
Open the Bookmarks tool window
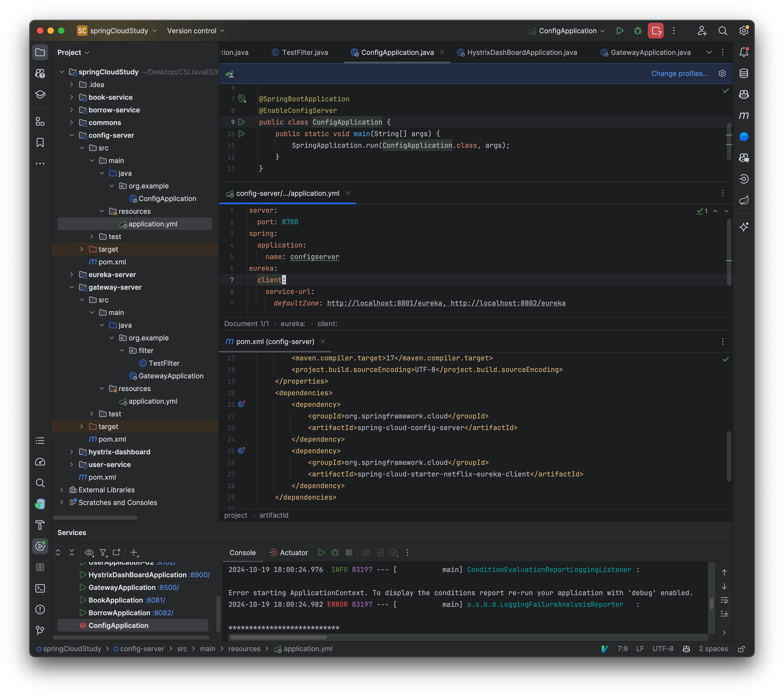[40, 142]
